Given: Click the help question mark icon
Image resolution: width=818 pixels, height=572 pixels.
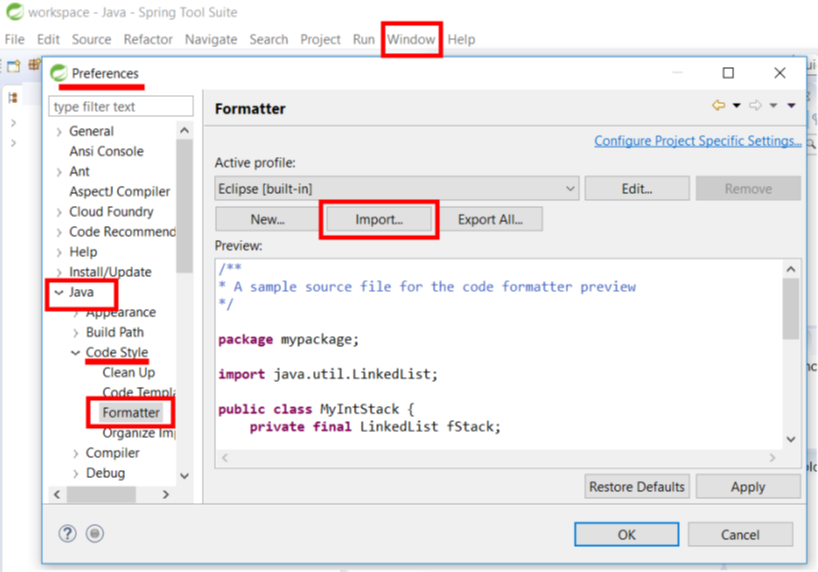Looking at the screenshot, I should point(67,533).
